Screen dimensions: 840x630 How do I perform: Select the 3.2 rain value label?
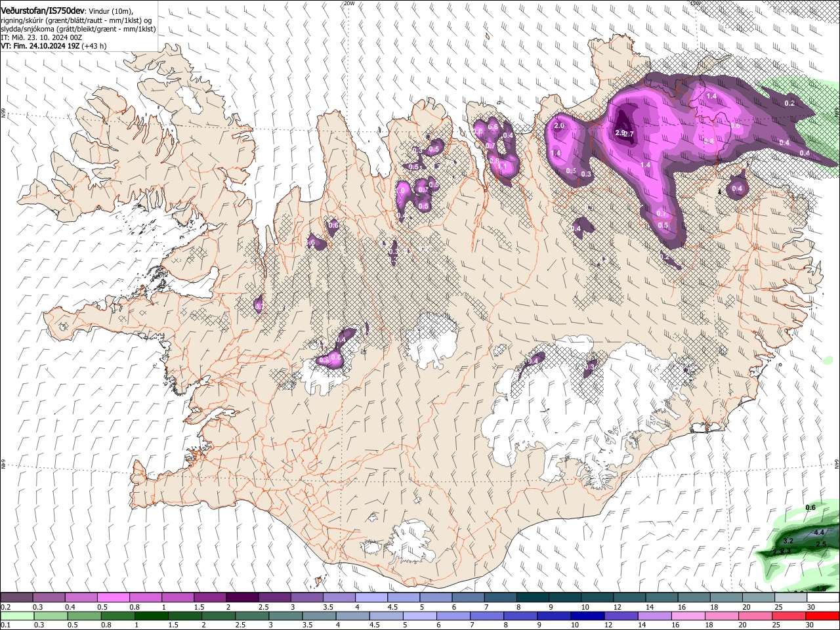789,541
